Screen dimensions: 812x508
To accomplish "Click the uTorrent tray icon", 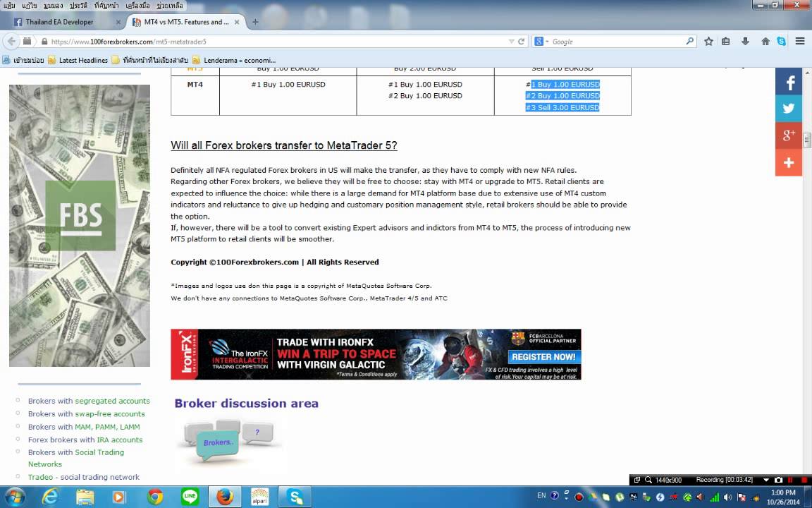I will pyautogui.click(x=620, y=497).
